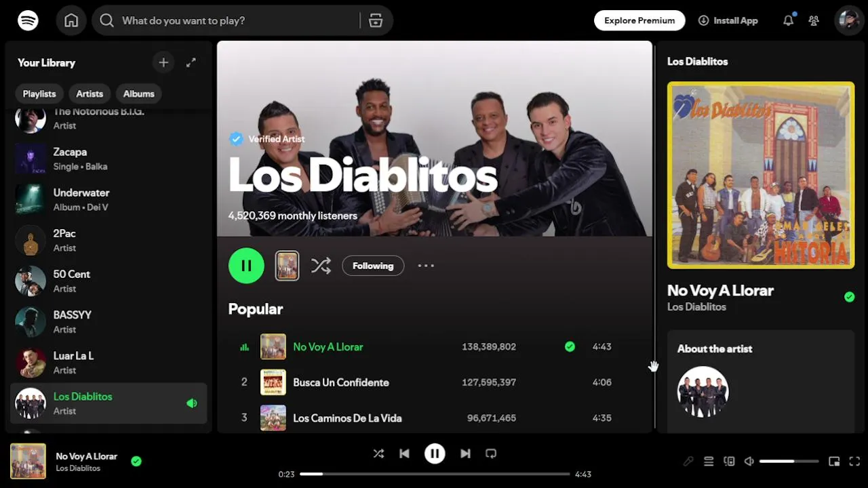The height and width of the screenshot is (488, 868).
Task: Skip to next track
Action: pyautogui.click(x=465, y=453)
